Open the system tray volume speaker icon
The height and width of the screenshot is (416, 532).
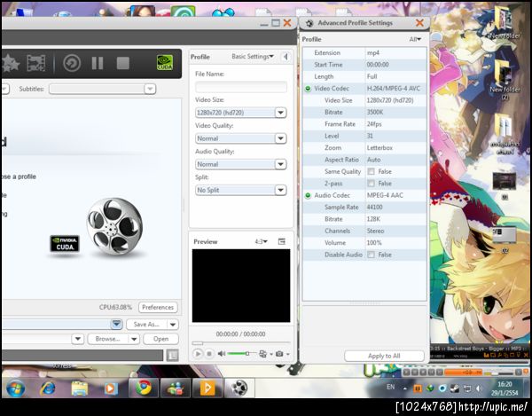pyautogui.click(x=479, y=389)
